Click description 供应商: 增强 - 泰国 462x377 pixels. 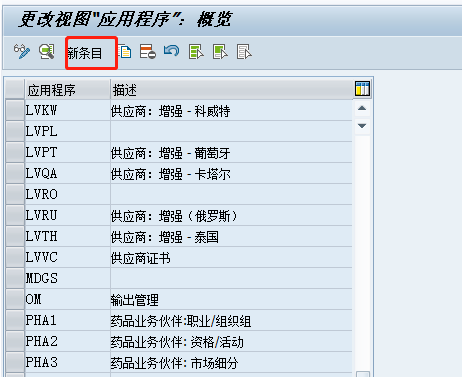(231, 236)
